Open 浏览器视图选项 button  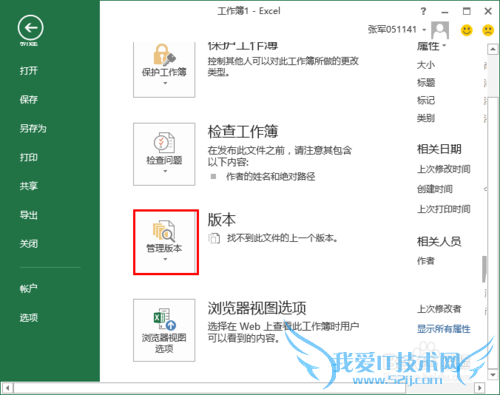click(164, 330)
